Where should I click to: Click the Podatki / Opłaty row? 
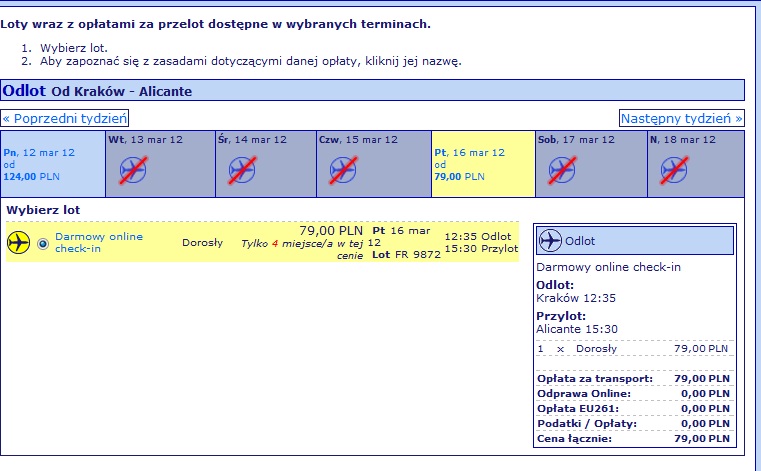point(633,424)
